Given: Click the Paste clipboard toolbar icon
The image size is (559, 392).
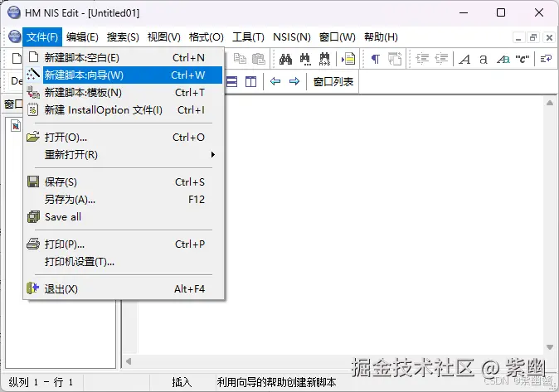Looking at the screenshot, I should (258, 59).
